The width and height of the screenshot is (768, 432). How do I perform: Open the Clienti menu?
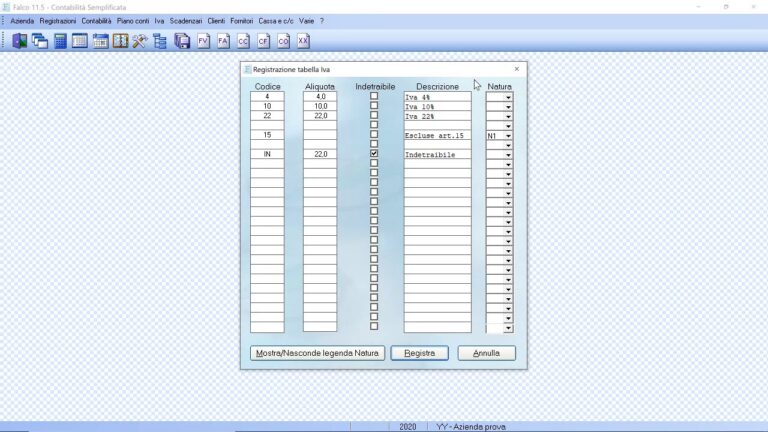tap(216, 21)
